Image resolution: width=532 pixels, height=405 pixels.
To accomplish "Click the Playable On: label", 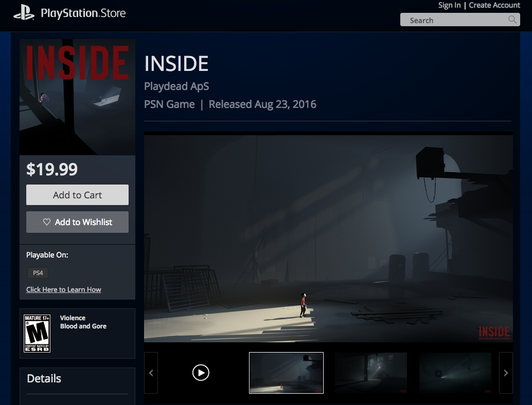I will tap(47, 255).
